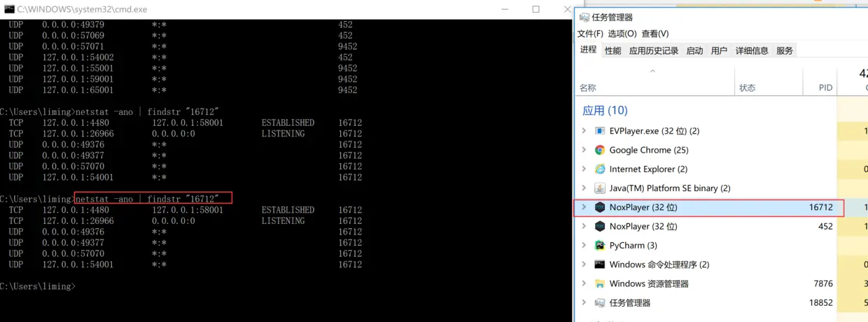Click the EVPlayer.exe app icon
Viewport: 868px width, 322px height.
point(599,131)
